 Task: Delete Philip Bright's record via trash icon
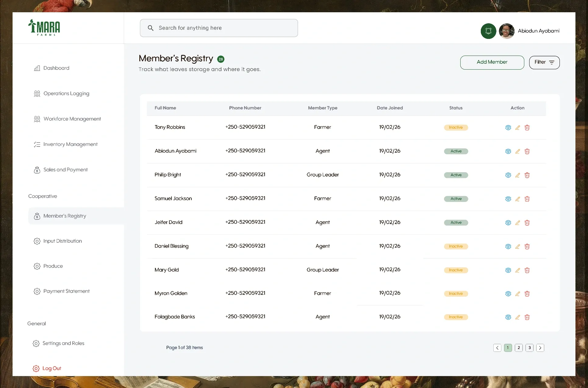pyautogui.click(x=527, y=175)
